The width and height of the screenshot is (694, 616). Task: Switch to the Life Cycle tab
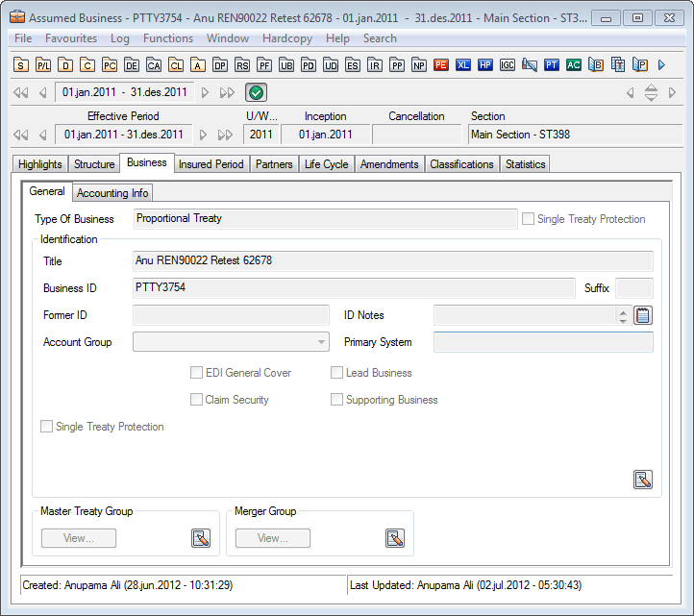tap(326, 164)
